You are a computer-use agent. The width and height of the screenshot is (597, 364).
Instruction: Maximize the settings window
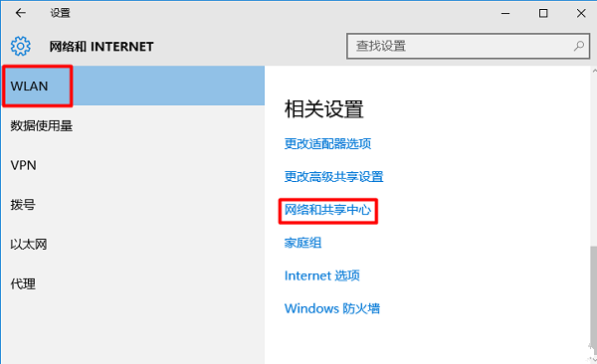click(x=543, y=13)
